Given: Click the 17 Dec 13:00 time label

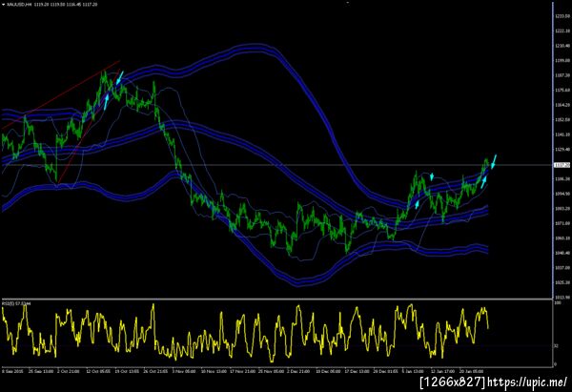Looking at the screenshot, I should pos(357,371).
